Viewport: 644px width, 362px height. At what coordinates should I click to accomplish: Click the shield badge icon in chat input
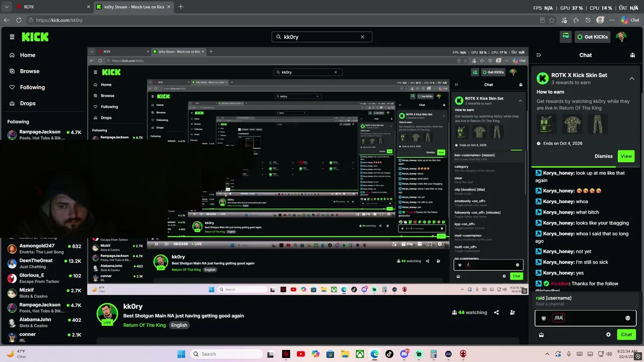(x=543, y=318)
